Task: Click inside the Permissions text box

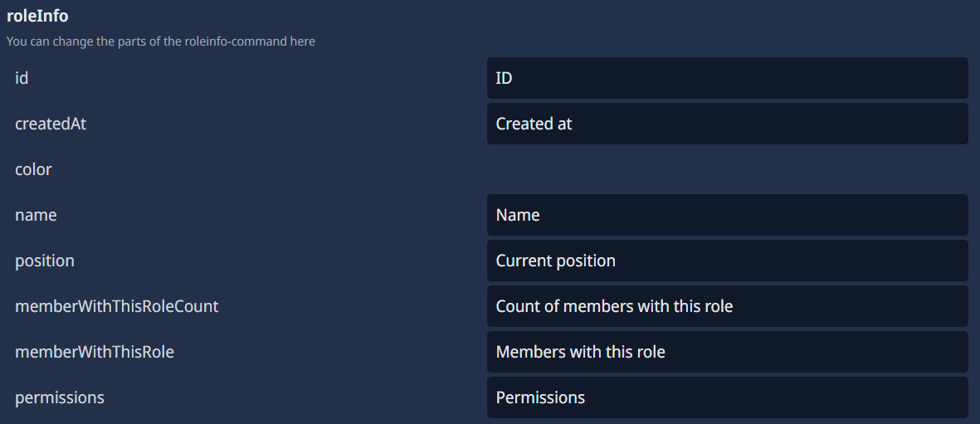Action: [727, 397]
